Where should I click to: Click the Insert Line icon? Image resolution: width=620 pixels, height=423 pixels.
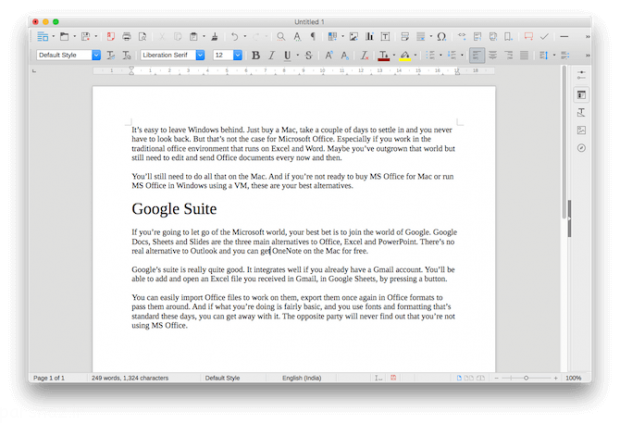[564, 37]
